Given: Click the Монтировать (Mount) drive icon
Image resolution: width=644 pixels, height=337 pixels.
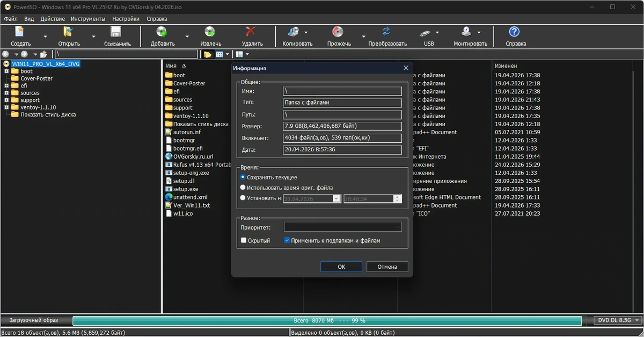Looking at the screenshot, I should click(466, 32).
